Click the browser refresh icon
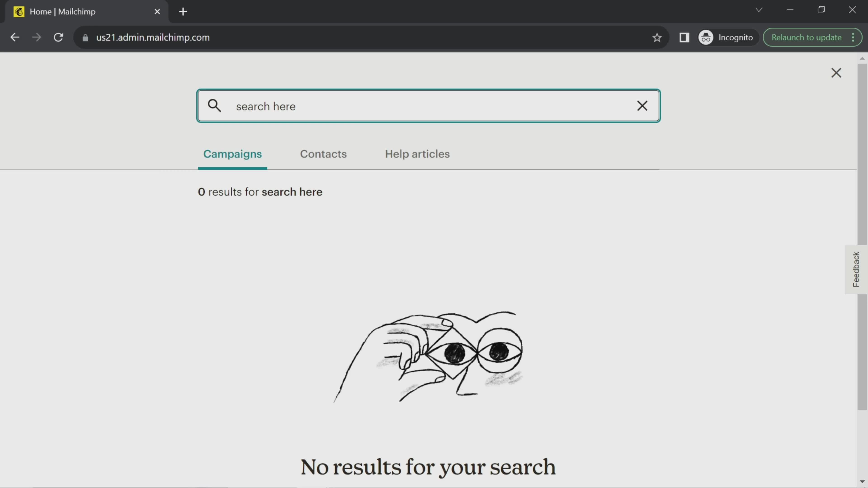Image resolution: width=868 pixels, height=488 pixels. coord(58,37)
